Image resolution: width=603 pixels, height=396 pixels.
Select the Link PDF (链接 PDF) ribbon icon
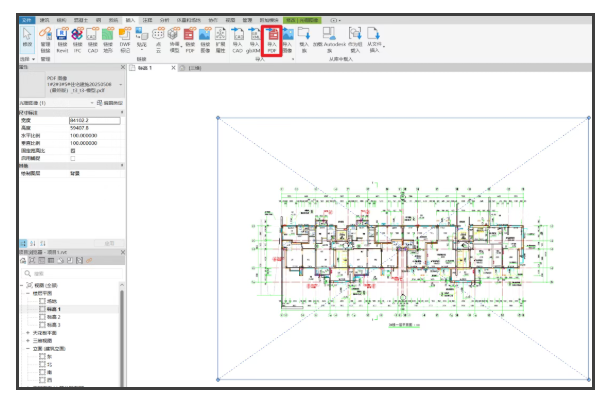(190, 40)
